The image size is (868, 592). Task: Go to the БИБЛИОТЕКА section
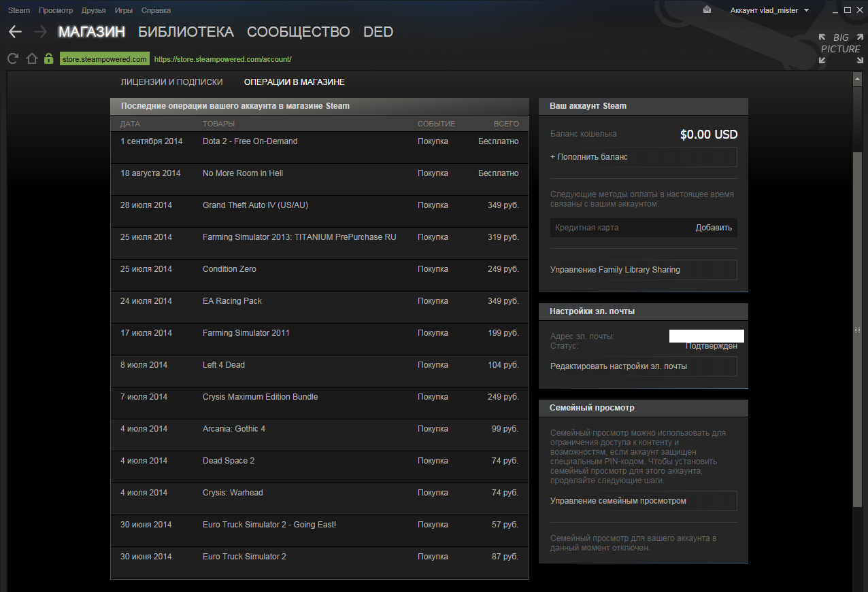click(186, 32)
